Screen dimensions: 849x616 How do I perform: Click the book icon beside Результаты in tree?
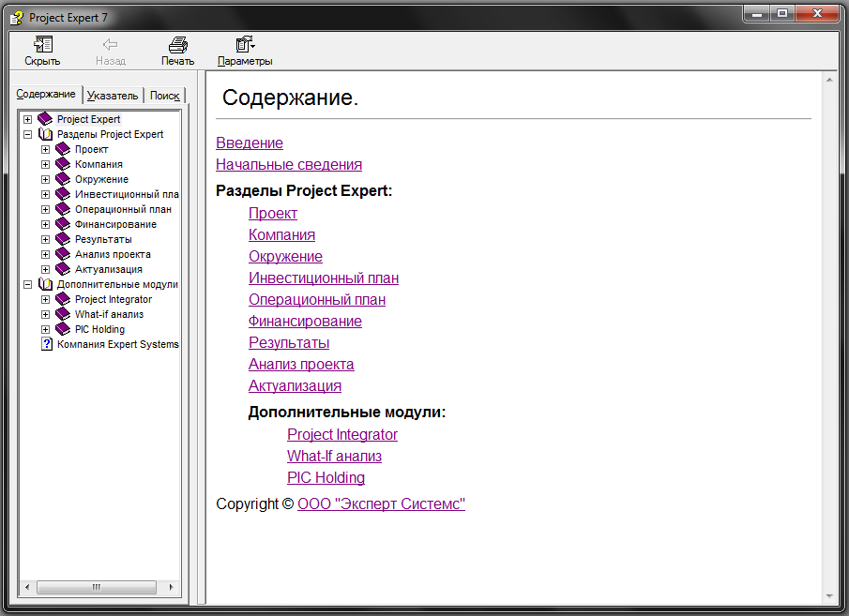tap(64, 239)
